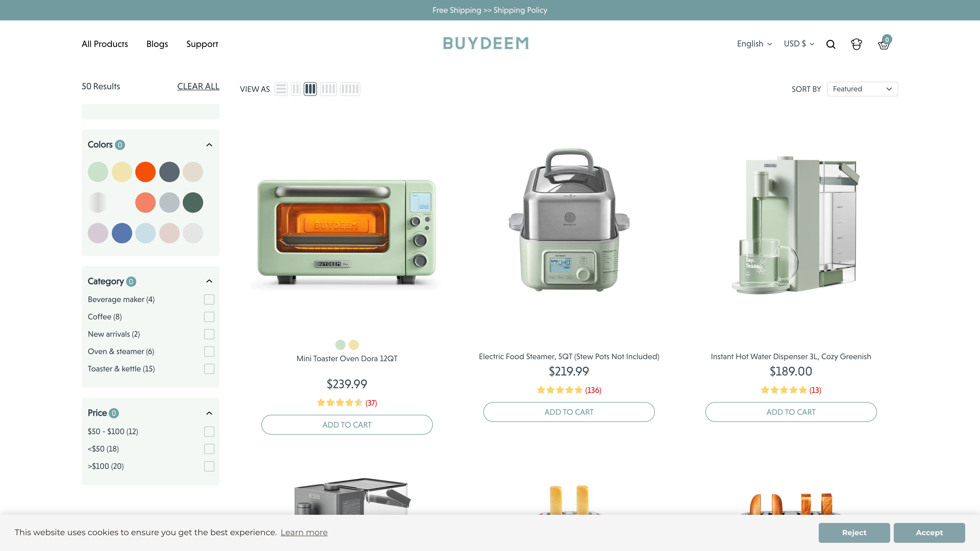Image resolution: width=980 pixels, height=551 pixels.
Task: Select the two-column grid view
Action: (296, 89)
